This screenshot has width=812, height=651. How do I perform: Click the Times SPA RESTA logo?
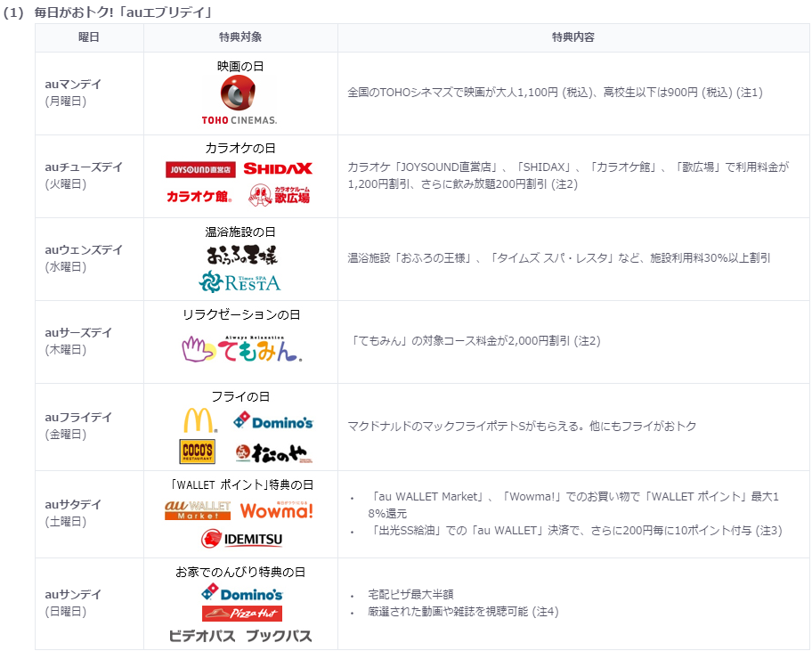coord(240,281)
